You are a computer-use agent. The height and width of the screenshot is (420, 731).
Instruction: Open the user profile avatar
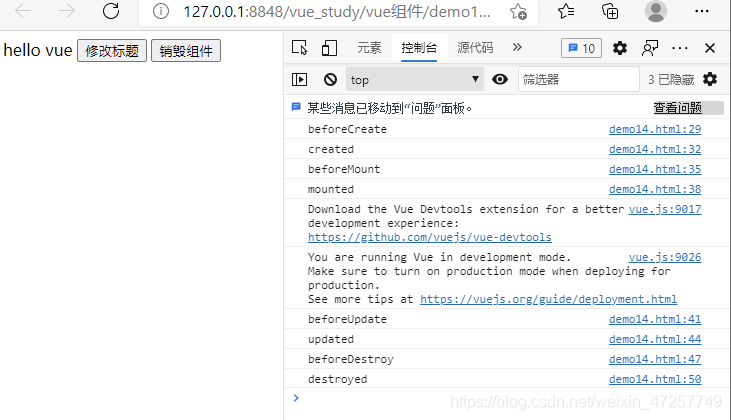pyautogui.click(x=655, y=11)
